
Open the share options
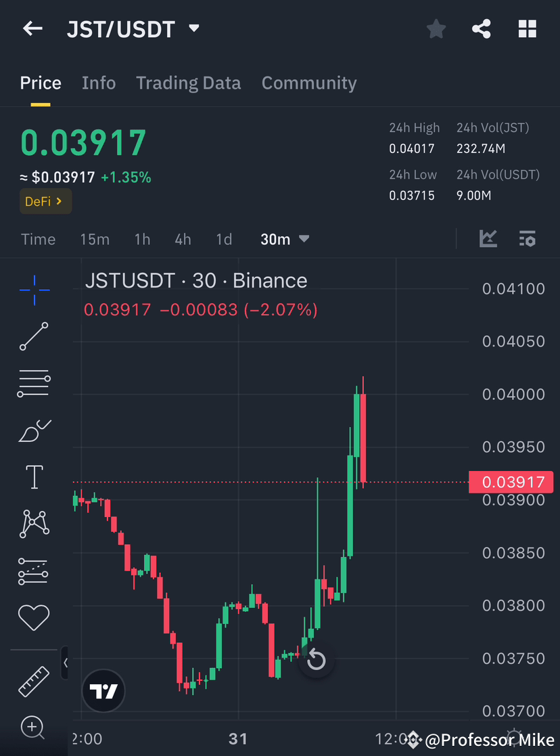(x=481, y=28)
